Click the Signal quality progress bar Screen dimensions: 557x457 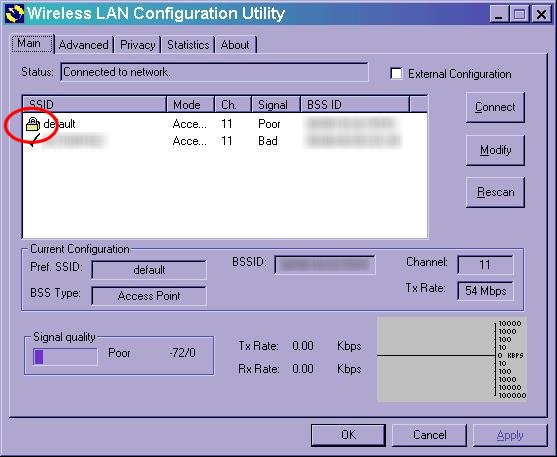click(x=65, y=356)
